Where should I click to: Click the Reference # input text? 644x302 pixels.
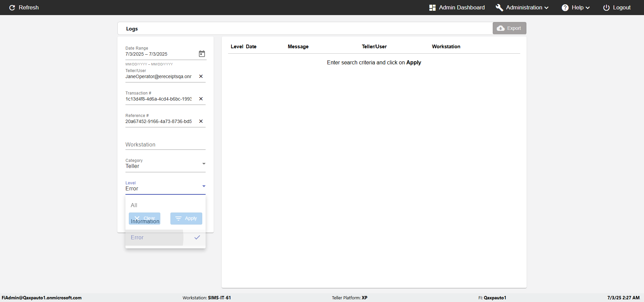159,121
